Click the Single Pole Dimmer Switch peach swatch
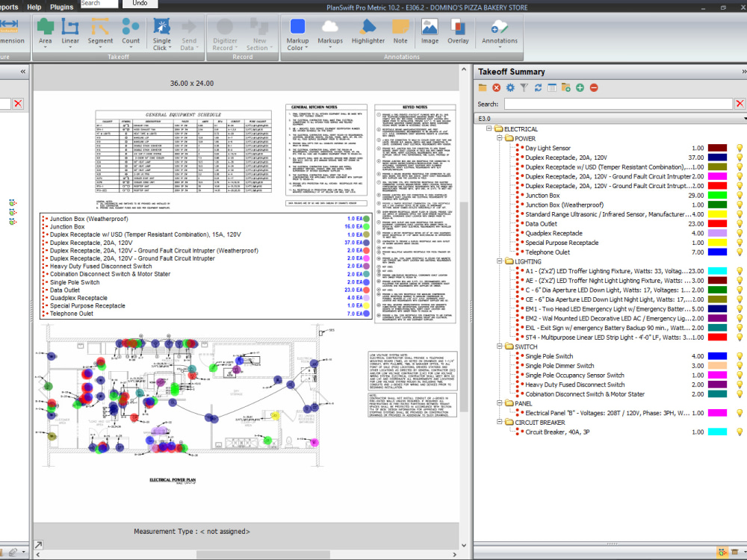Screen dimensions: 747x560 [x=717, y=366]
